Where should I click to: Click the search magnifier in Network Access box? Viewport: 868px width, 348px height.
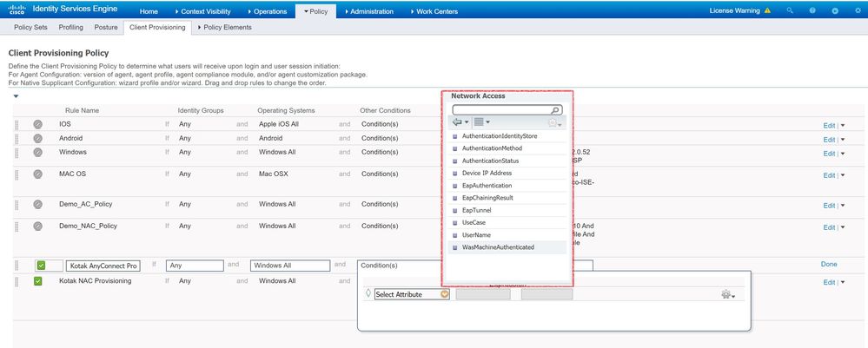(x=554, y=110)
